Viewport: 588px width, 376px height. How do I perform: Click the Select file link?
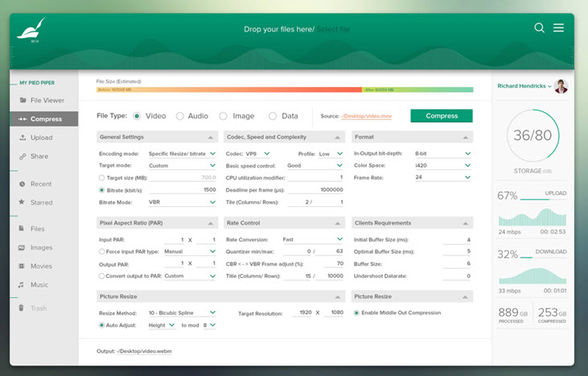point(333,30)
